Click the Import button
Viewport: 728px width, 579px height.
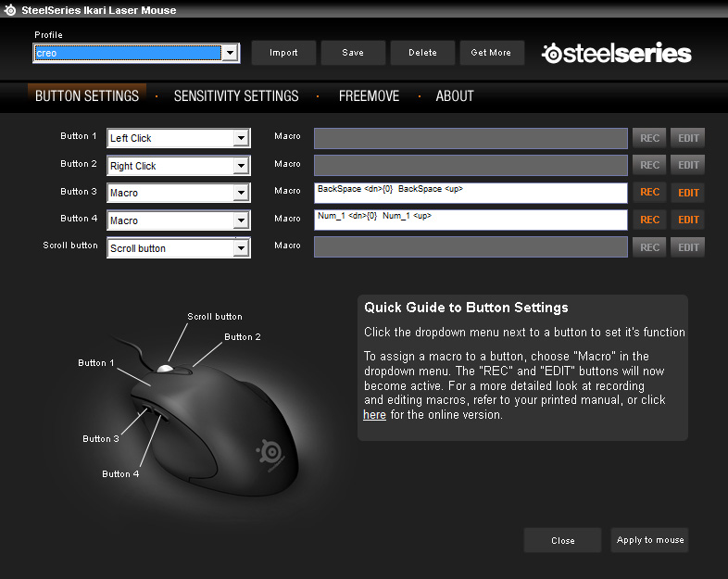pos(283,53)
